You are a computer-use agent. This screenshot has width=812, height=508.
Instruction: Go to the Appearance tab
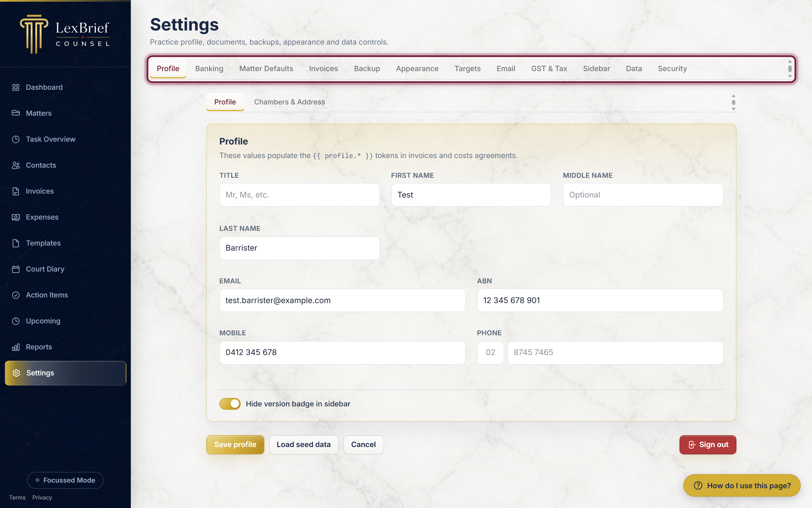417,69
